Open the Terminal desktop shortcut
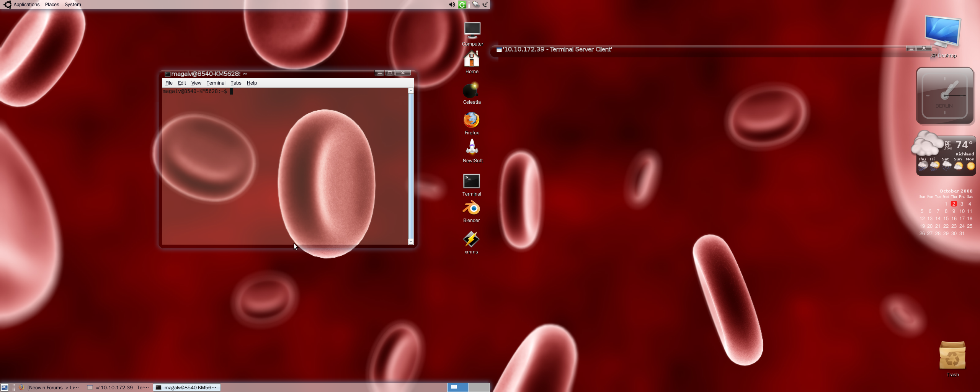Image resolution: width=980 pixels, height=392 pixels. click(471, 181)
